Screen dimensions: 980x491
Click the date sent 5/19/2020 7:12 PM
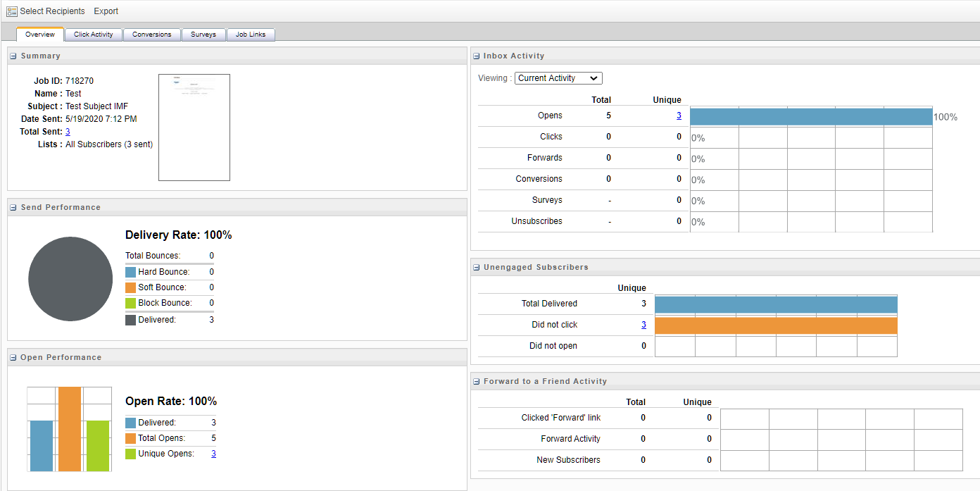[x=101, y=119]
